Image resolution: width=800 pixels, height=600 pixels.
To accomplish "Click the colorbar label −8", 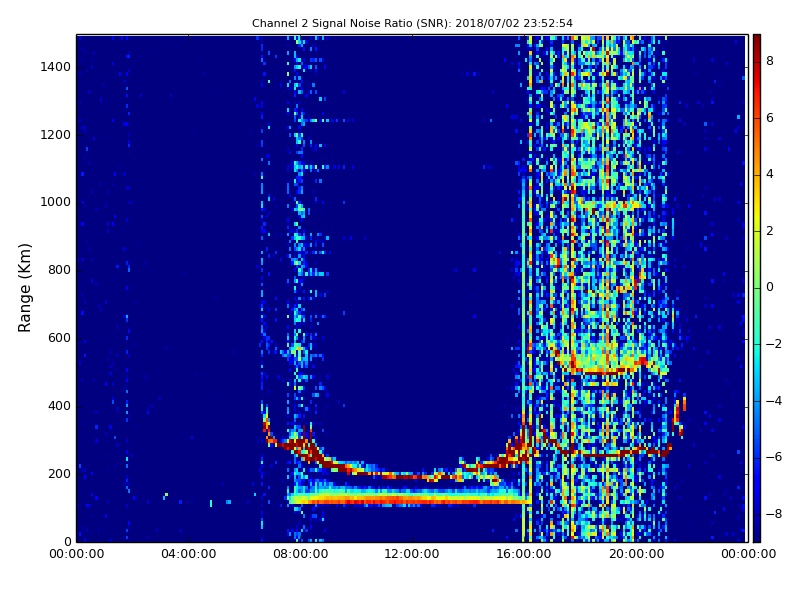I will pos(774,514).
